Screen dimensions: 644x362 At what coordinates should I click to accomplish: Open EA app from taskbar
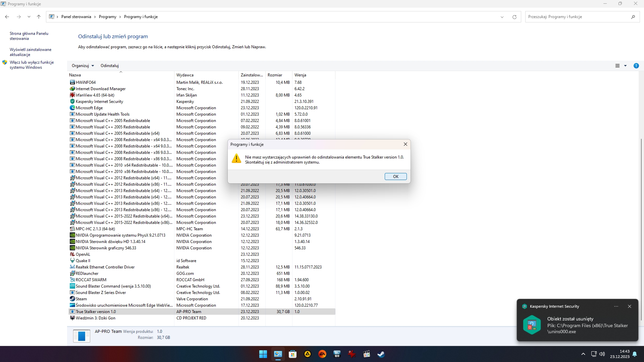[x=322, y=354]
